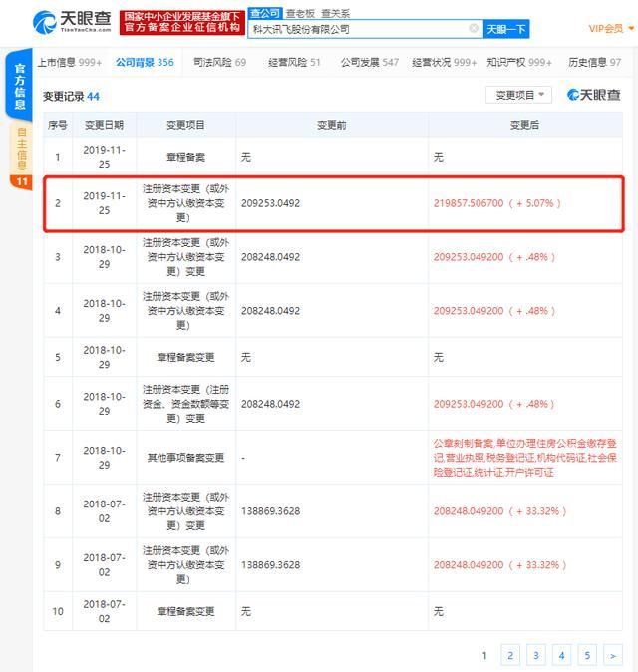The image size is (638, 672).
Task: Open the 上市信息 tab
Action: tap(70, 62)
